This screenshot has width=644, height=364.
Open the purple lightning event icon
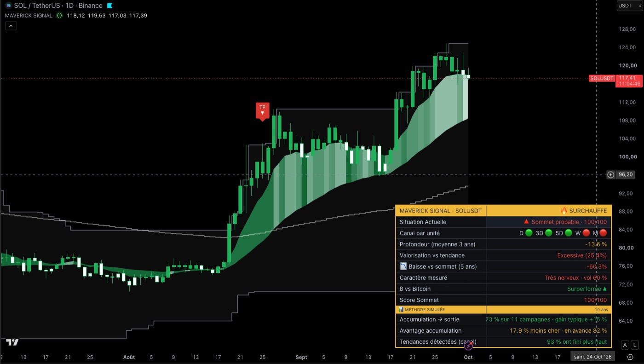coord(468,346)
